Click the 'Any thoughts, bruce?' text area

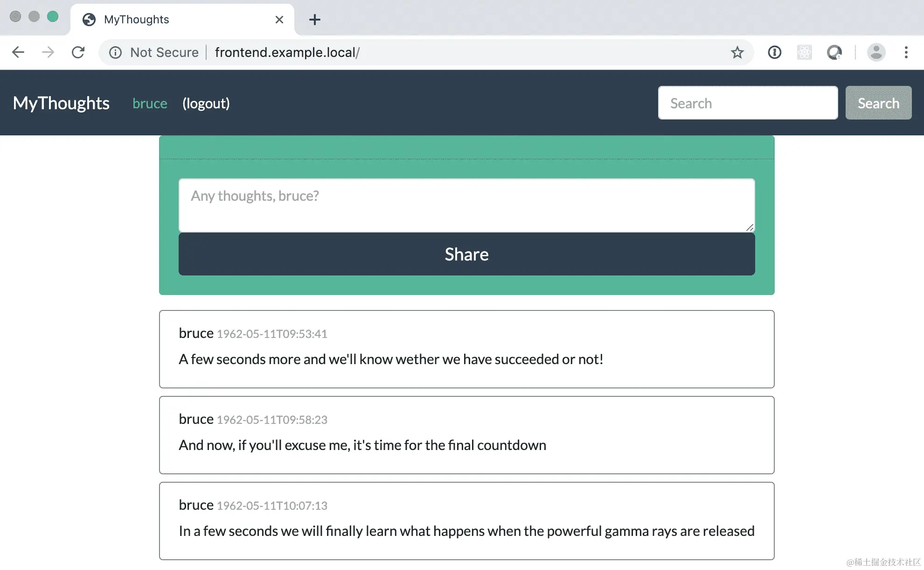[466, 205]
